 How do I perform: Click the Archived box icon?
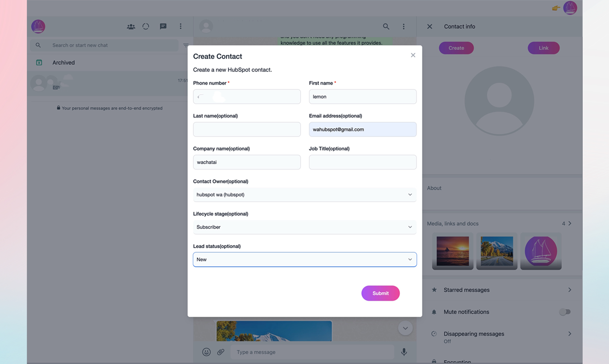click(x=39, y=63)
